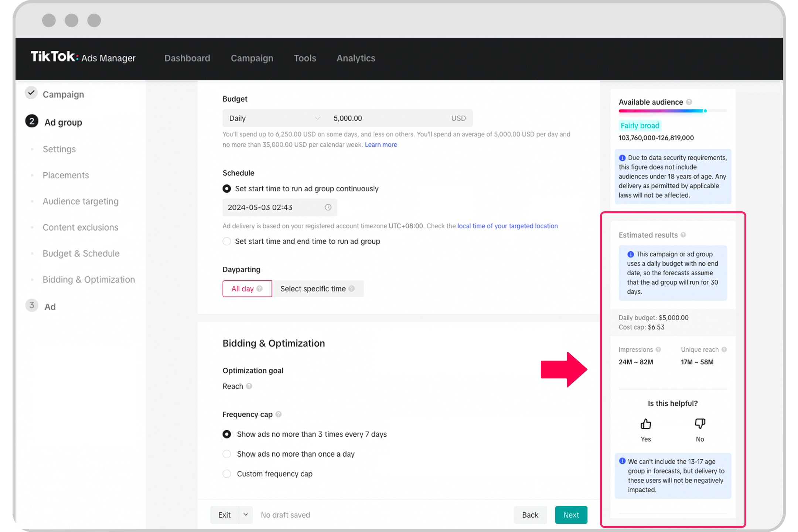Jump to Budget & Schedule section

tap(81, 253)
